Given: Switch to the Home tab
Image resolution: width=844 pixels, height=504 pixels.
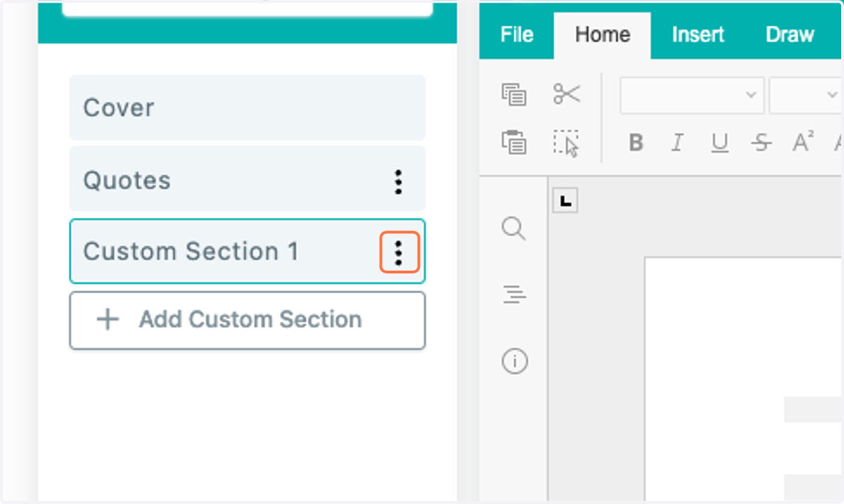Looking at the screenshot, I should click(x=602, y=34).
